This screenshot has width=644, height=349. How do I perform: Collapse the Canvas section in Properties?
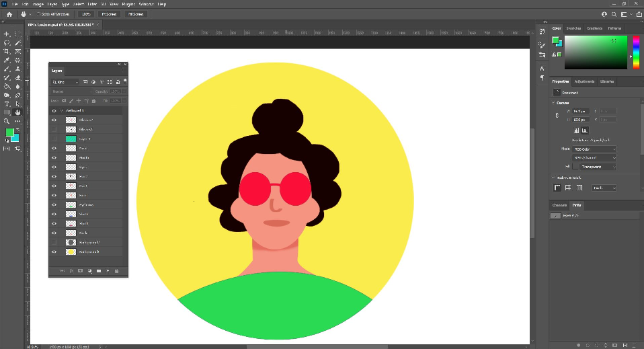pos(553,103)
